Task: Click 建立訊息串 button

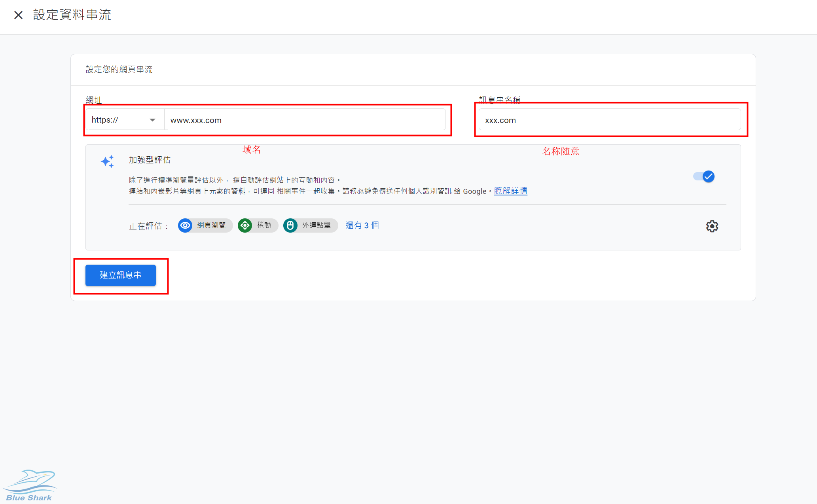Action: pyautogui.click(x=121, y=275)
